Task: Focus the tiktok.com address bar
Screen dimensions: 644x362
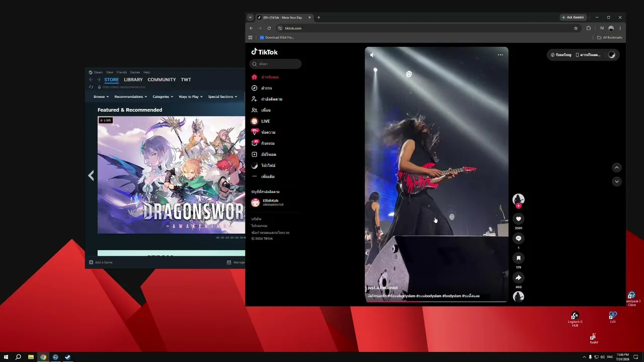Action: (428, 28)
